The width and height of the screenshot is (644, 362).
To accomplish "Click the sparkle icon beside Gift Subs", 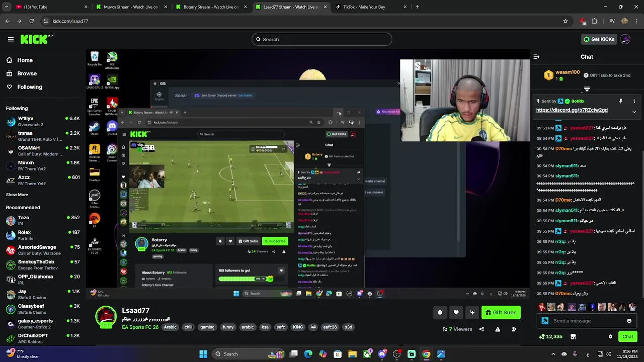I will tap(472, 312).
